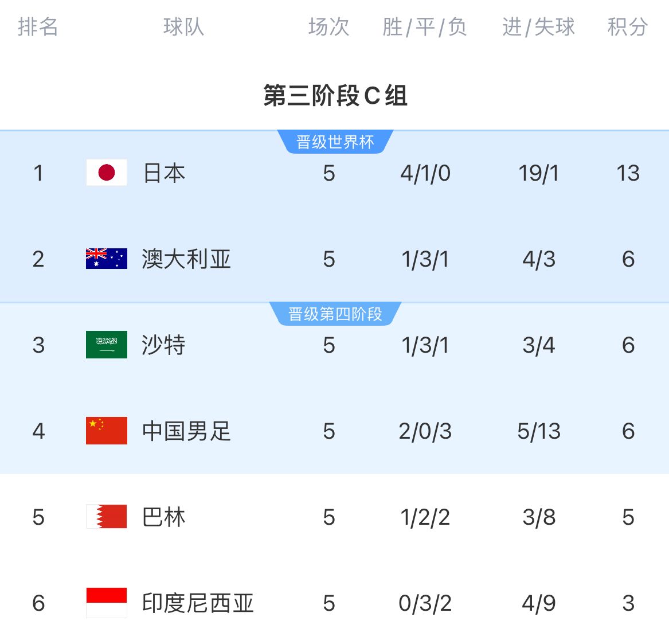
Task: Open the 印度尼西亚 team name
Action: [x=198, y=603]
